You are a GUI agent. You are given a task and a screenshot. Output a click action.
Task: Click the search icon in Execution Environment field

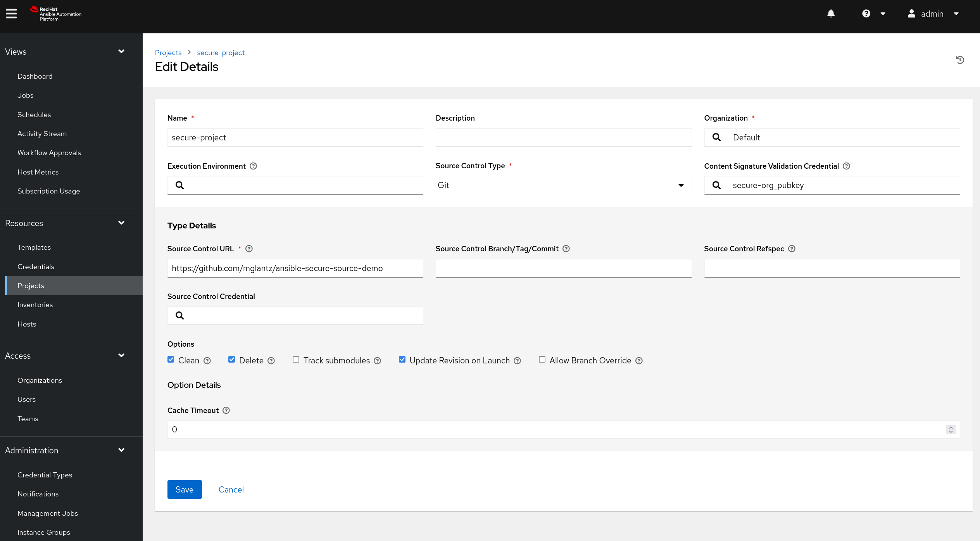pos(179,185)
